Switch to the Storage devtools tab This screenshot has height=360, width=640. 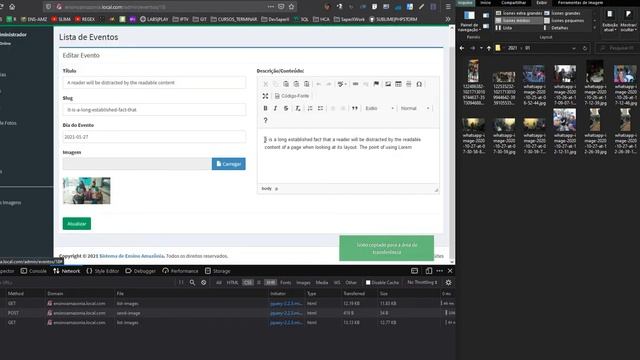(x=218, y=271)
